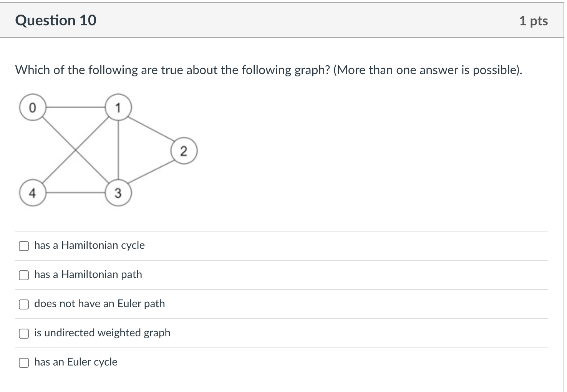
Task: Mark the 'has an Euler cycle' checkbox
Action: point(24,363)
